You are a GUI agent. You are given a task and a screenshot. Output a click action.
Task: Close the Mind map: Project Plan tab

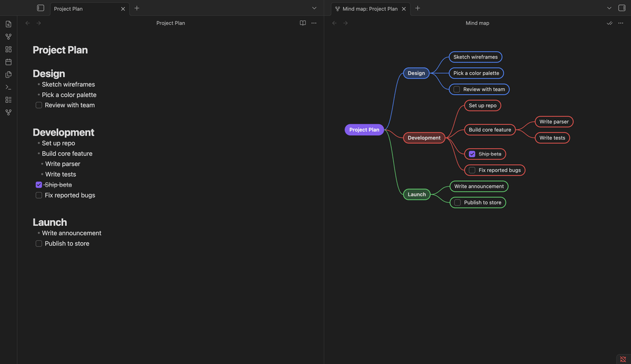pos(404,9)
